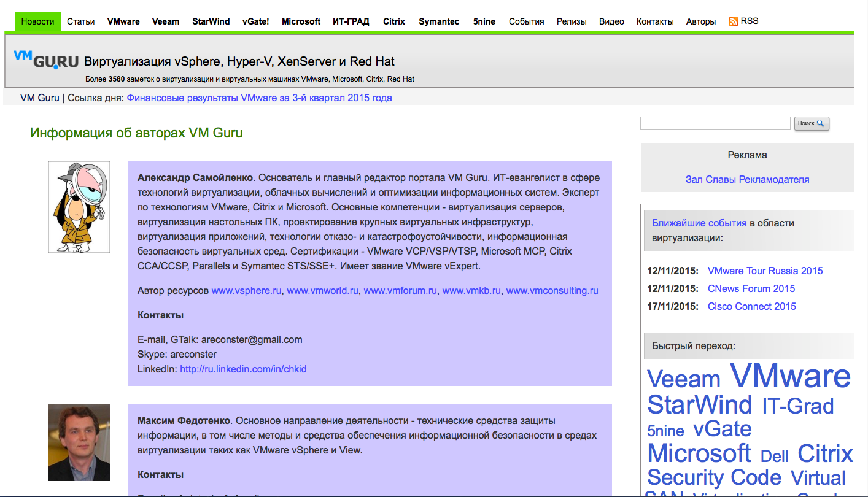Go to the VMware navigation item
Viewport: 868px width, 497px height.
pos(123,21)
